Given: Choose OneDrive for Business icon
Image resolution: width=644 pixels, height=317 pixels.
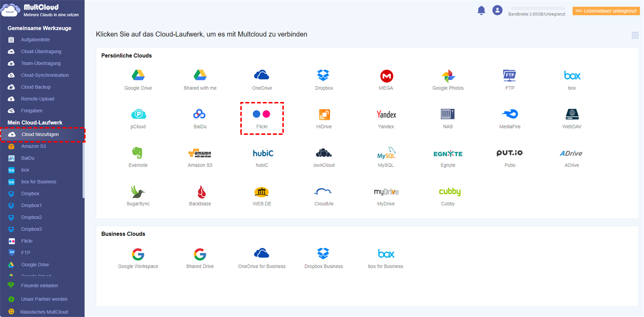Looking at the screenshot, I should pos(262,254).
